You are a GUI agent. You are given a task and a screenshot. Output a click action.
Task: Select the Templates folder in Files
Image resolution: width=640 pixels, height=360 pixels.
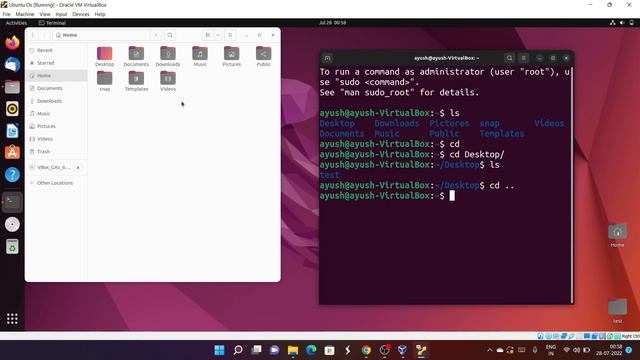136,81
